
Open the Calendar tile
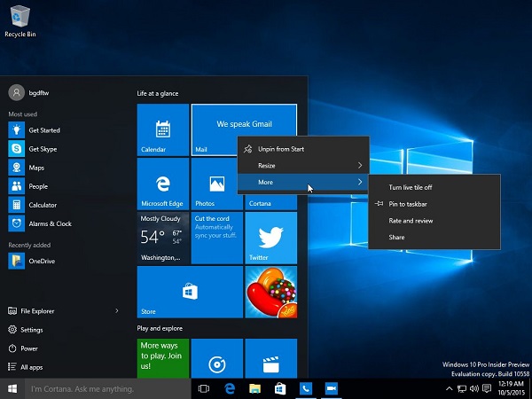[163, 130]
